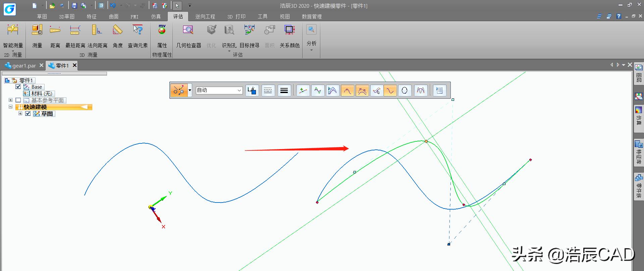Expand the 草图 tree node

pyautogui.click(x=20, y=114)
